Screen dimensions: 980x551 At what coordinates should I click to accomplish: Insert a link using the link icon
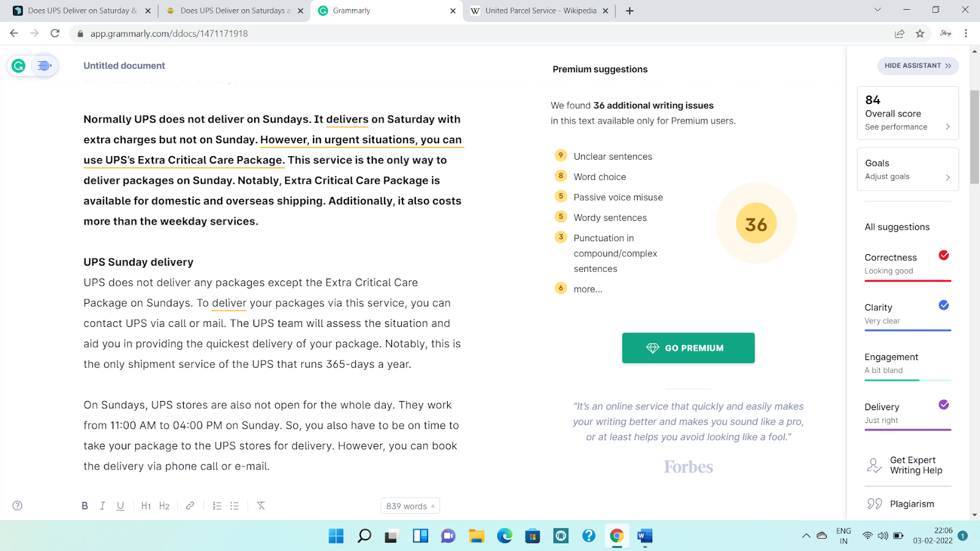point(190,506)
